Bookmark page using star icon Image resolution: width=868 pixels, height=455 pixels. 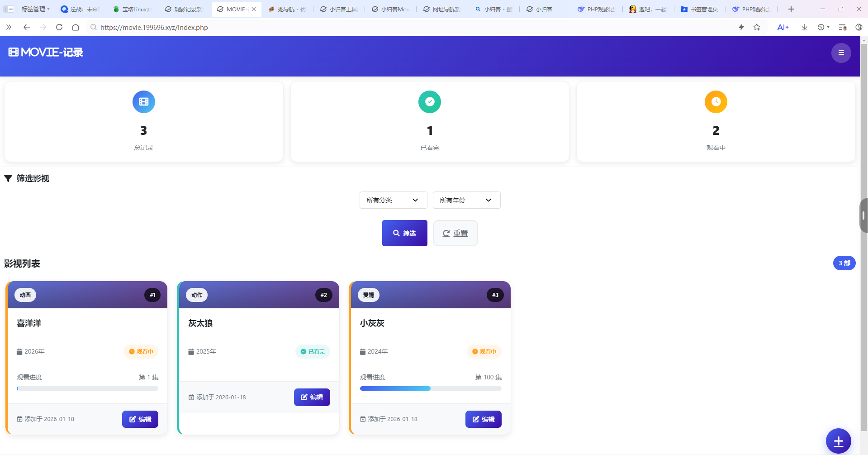click(757, 27)
